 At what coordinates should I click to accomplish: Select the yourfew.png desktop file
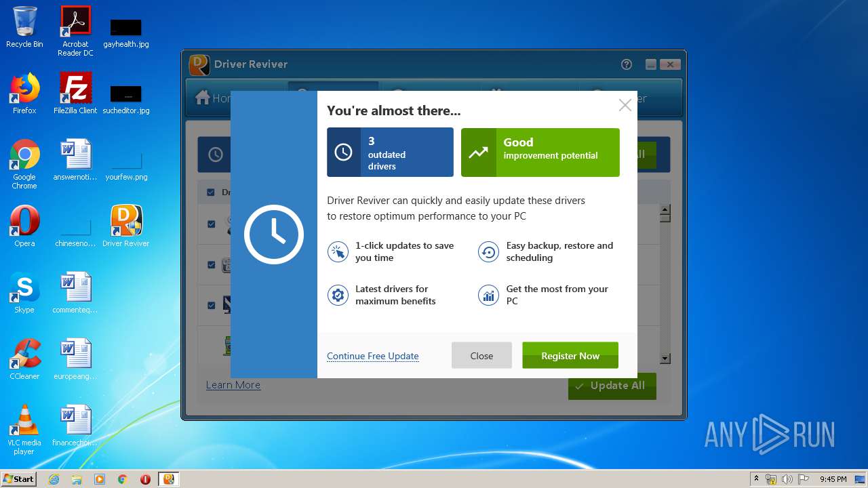pyautogui.click(x=126, y=165)
